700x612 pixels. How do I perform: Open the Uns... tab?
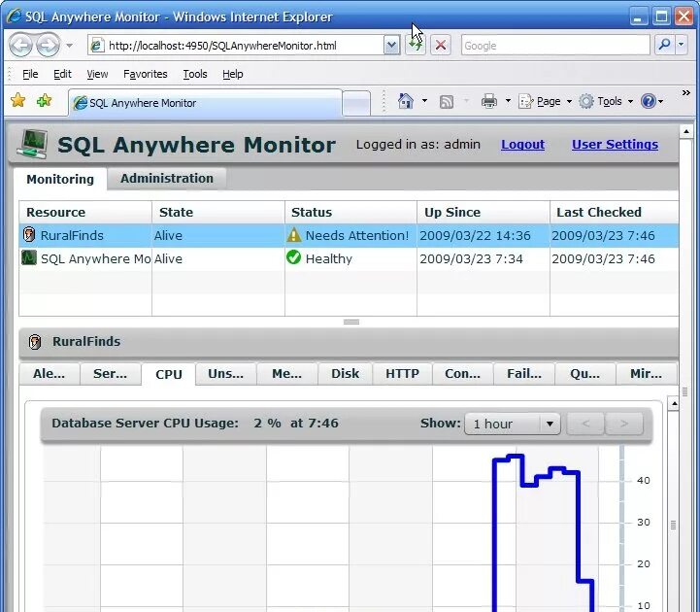click(226, 374)
